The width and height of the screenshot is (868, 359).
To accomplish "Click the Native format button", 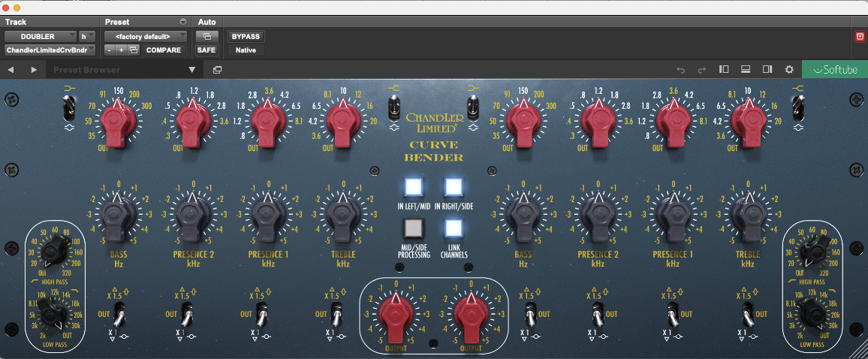I will coord(246,50).
